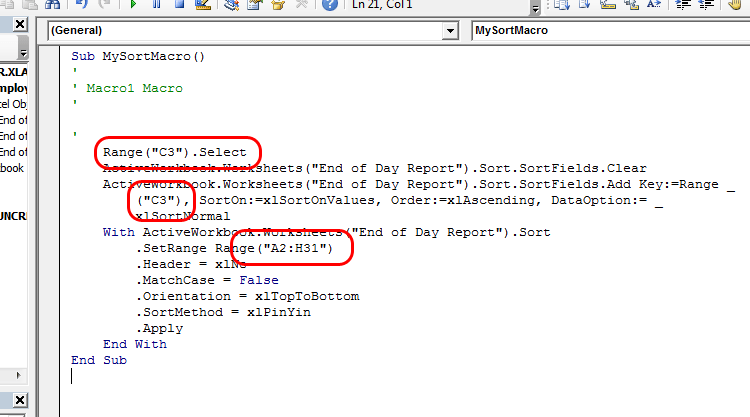Click the List Constants icon

coord(585,4)
